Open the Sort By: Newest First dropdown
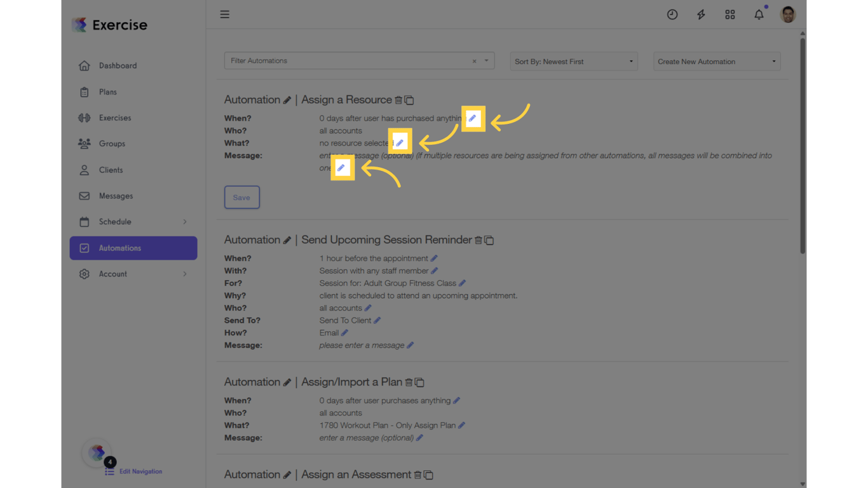 coord(573,61)
